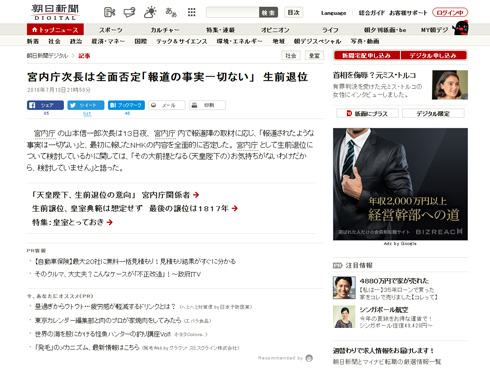This screenshot has width=490, height=368.
Task: Click the 検索 search button
Action: pyautogui.click(x=268, y=12)
